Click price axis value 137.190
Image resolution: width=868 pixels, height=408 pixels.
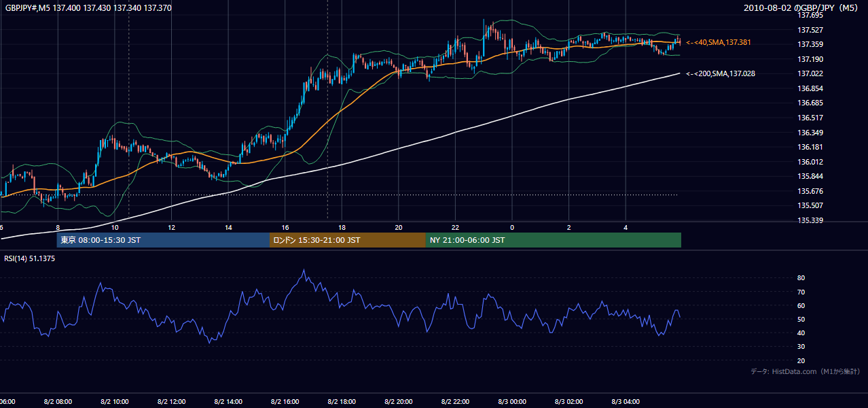tap(810, 59)
